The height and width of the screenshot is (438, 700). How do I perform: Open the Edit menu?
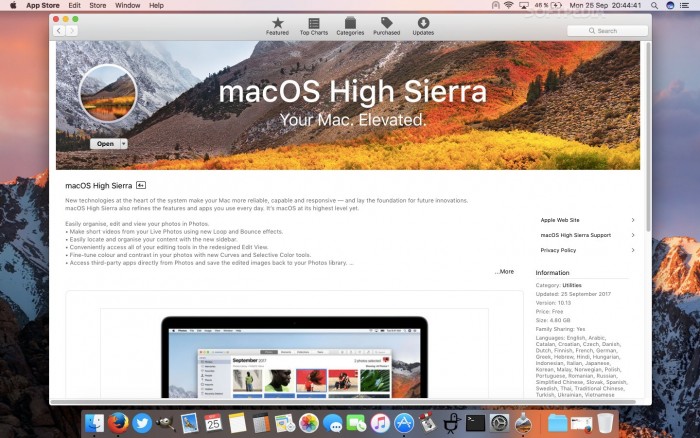click(75, 5)
